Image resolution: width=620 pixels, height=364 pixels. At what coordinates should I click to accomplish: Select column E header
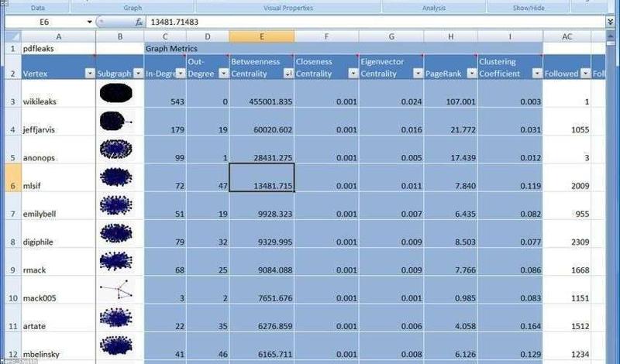261,36
